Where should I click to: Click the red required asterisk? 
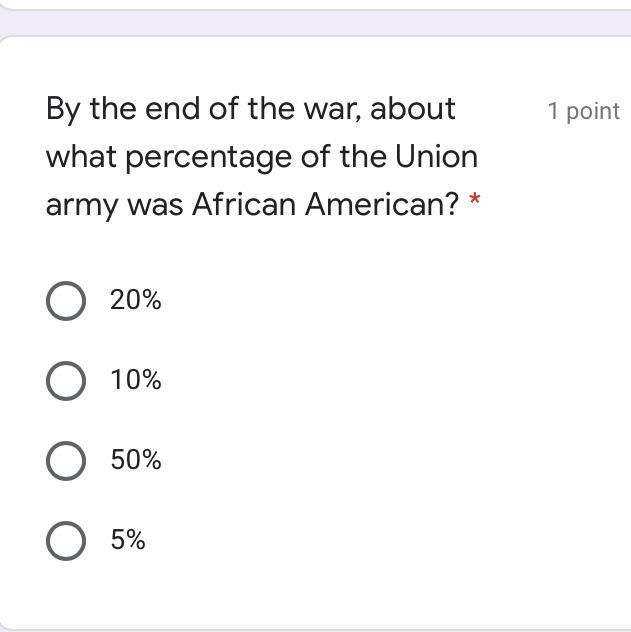coord(475,203)
